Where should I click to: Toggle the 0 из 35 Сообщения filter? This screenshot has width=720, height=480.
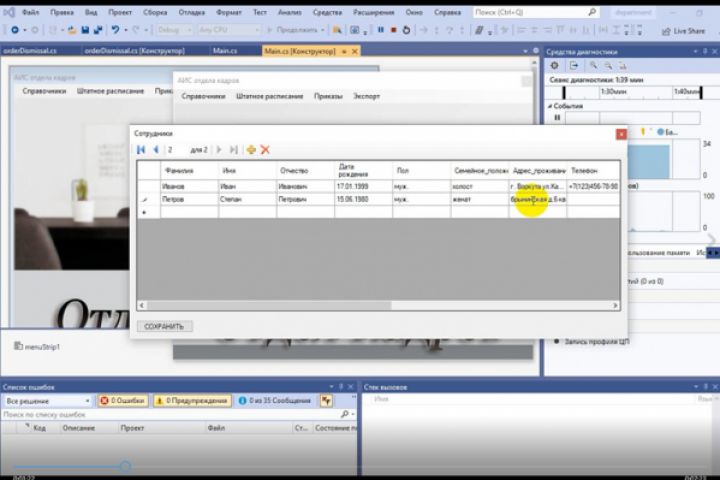coord(275,401)
